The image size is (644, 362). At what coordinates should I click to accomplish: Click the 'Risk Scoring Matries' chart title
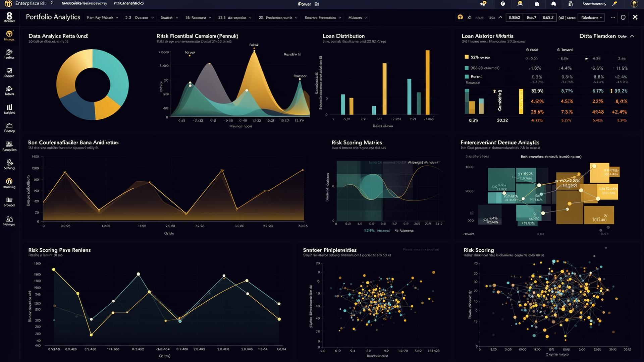357,142
